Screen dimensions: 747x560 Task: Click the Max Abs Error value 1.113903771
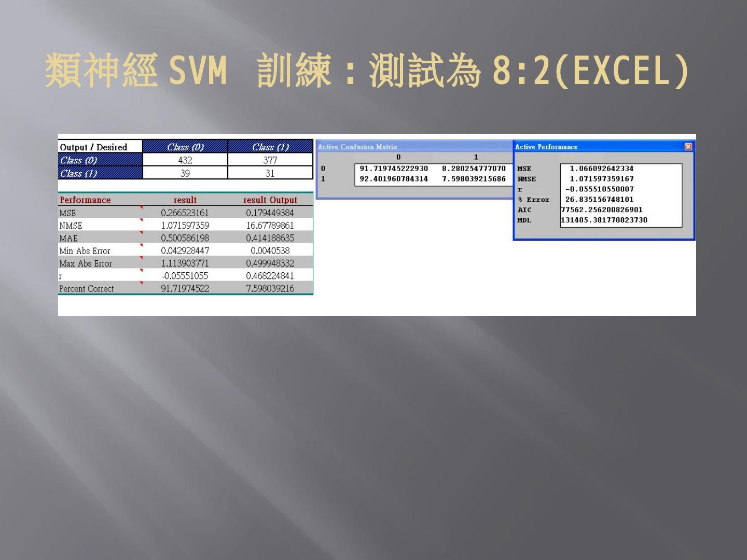pos(185,263)
